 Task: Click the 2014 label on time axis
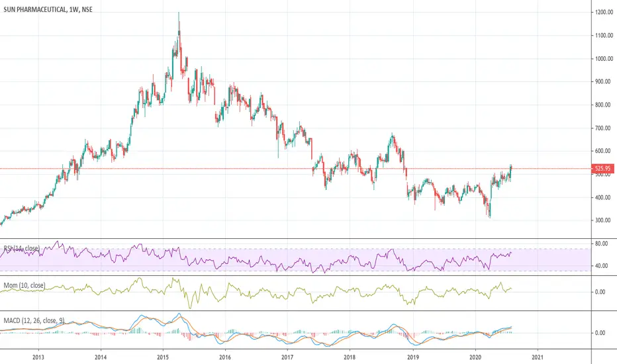[101, 357]
